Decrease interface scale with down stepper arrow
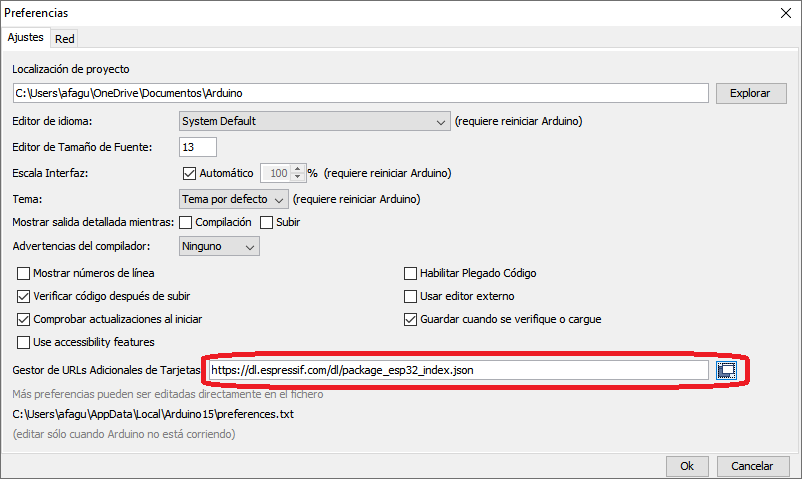802x479 pixels. [x=298, y=177]
